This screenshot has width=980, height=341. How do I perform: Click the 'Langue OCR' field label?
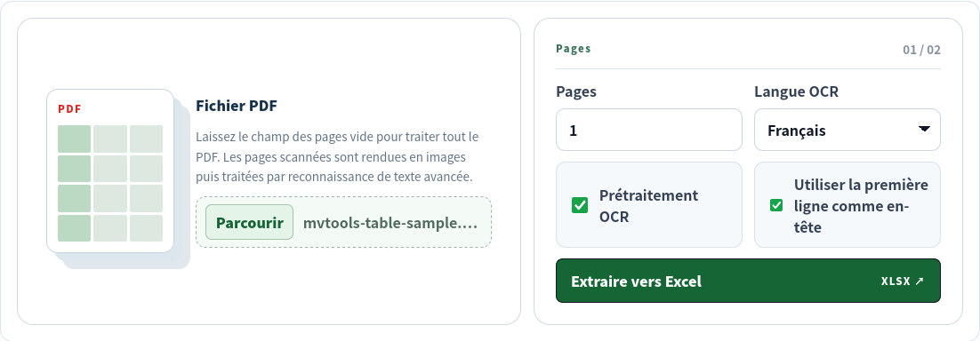pyautogui.click(x=796, y=91)
